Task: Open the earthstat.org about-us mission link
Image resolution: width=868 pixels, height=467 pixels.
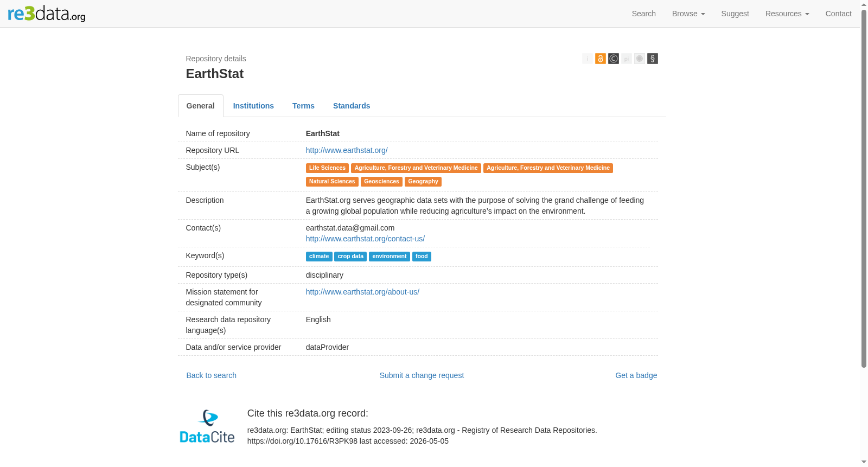Action: 362,292
